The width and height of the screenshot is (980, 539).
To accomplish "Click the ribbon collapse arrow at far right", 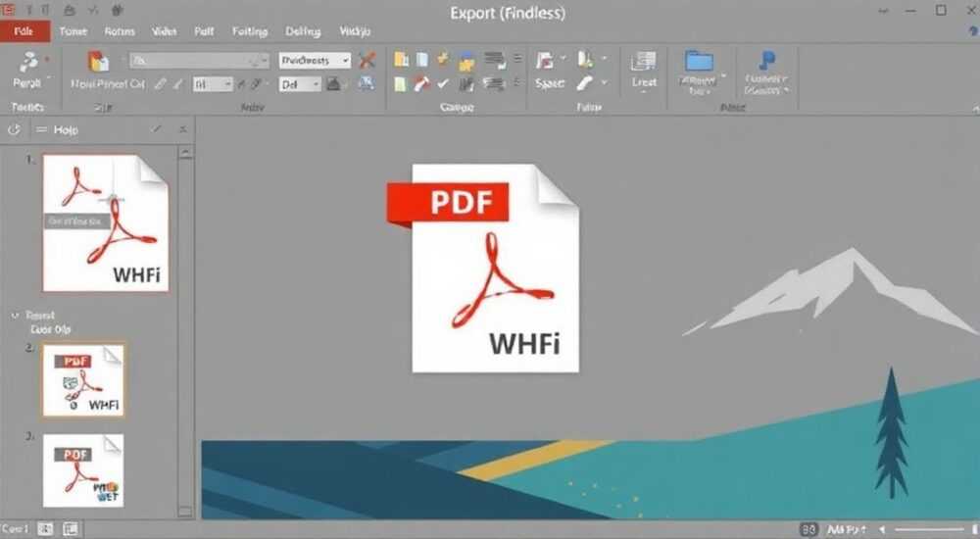I will click(975, 110).
